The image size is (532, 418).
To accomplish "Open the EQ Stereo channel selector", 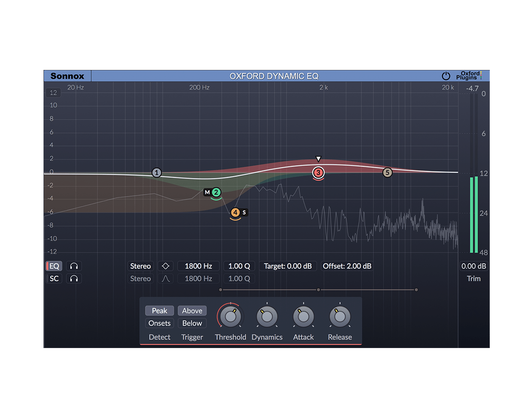I will pyautogui.click(x=141, y=266).
